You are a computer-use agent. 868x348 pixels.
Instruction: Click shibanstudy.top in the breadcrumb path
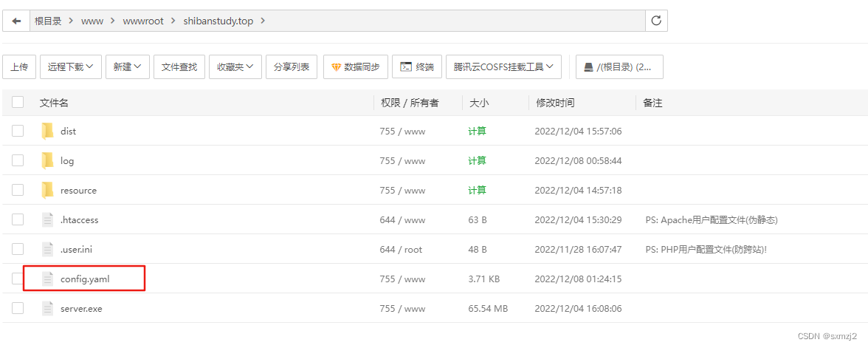click(x=218, y=21)
